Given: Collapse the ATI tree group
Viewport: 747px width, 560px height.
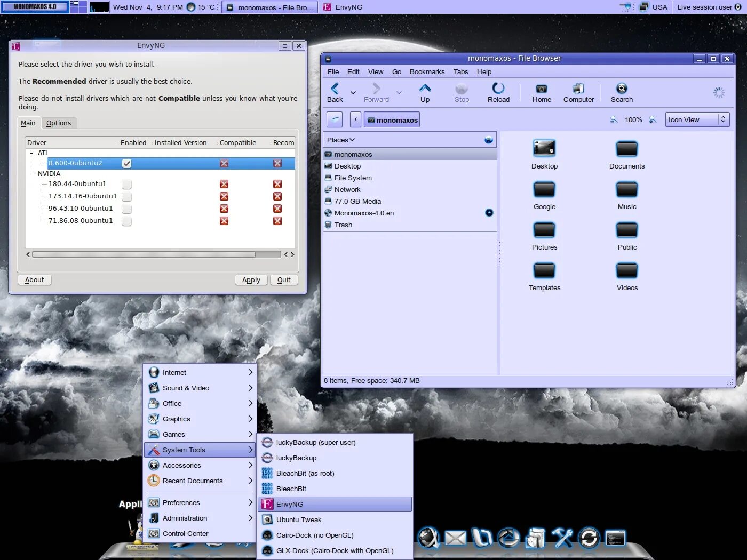Looking at the screenshot, I should (x=31, y=153).
